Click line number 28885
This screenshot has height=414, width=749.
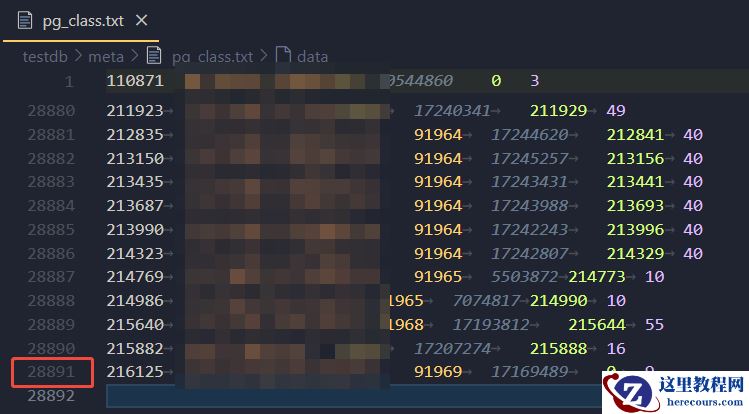coord(51,230)
